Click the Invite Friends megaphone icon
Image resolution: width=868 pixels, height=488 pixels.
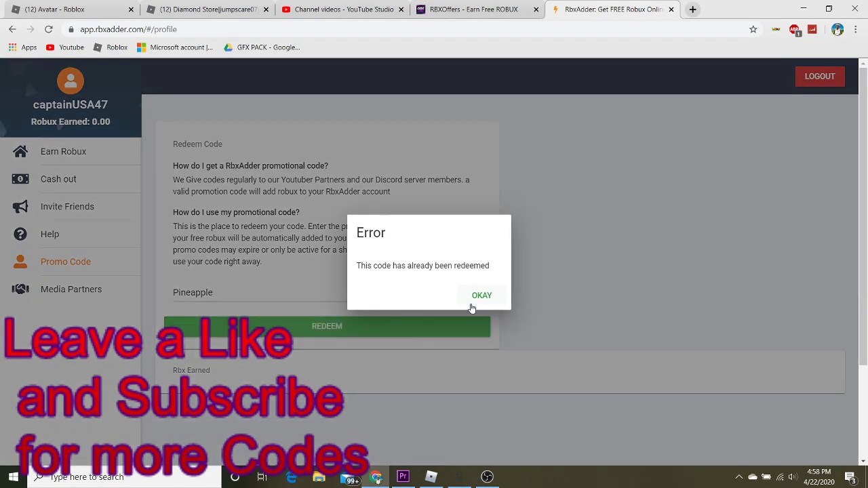pos(20,207)
